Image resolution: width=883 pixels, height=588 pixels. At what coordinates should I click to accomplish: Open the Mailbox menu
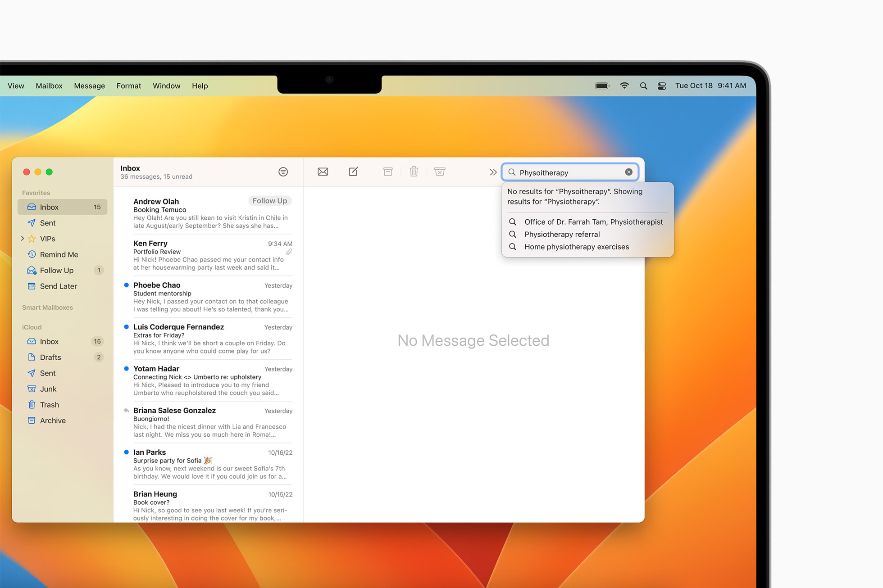click(x=49, y=86)
